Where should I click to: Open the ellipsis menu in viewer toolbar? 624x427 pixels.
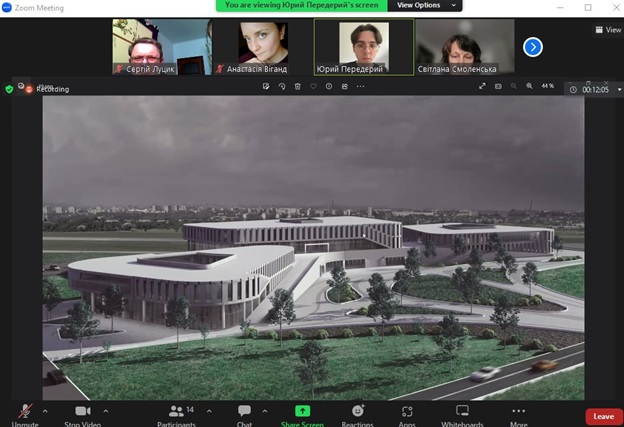[x=361, y=86]
